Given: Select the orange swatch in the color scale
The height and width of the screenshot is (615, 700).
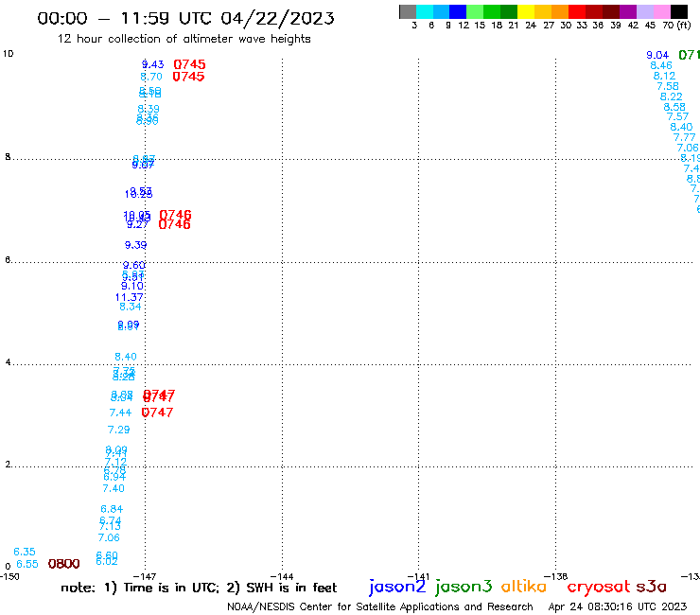Looking at the screenshot, I should click(x=559, y=11).
